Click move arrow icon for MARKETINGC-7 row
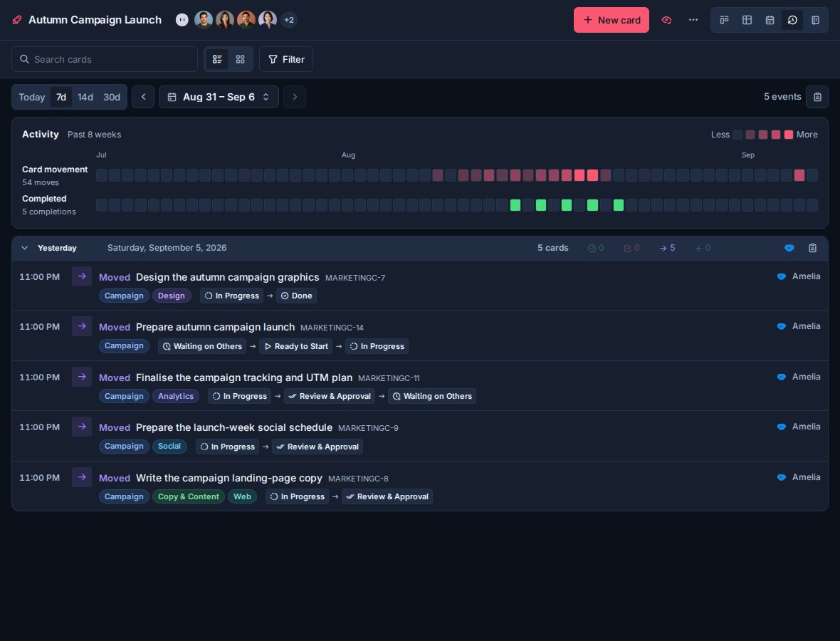The width and height of the screenshot is (840, 641). coord(81,276)
